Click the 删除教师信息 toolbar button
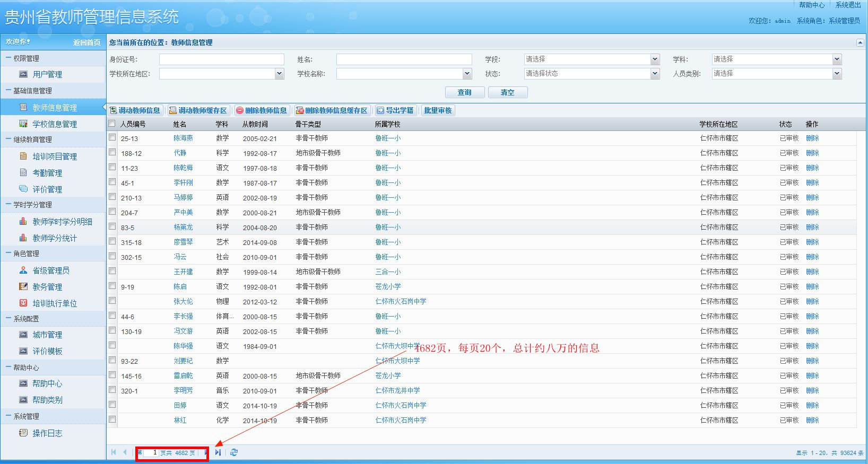Screen dimensions: 868x464 262,110
